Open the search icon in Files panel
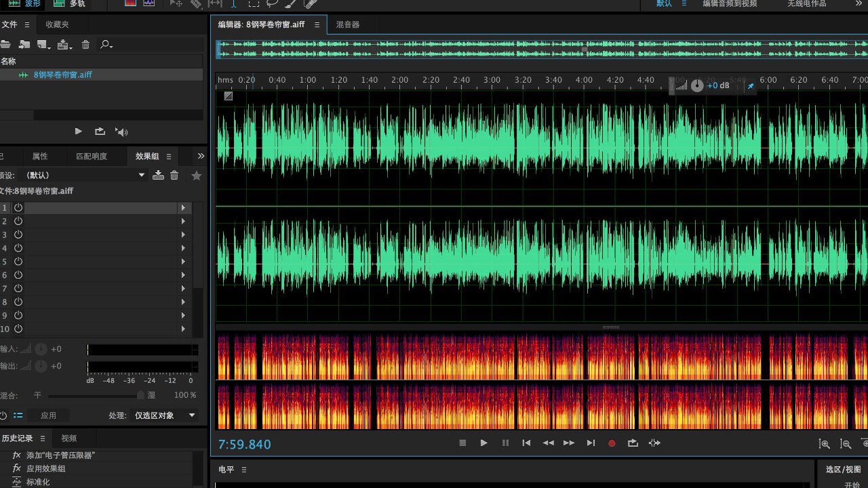Screen dimensions: 868x488 tap(106, 45)
